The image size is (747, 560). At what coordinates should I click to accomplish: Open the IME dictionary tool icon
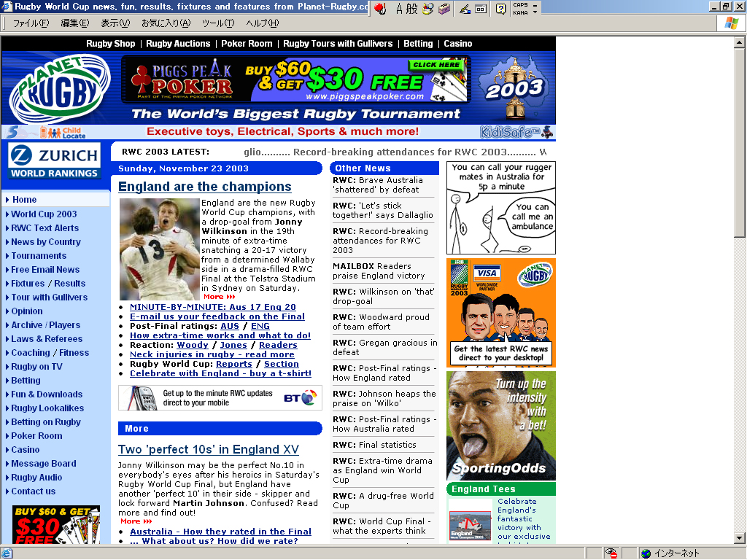(x=444, y=9)
